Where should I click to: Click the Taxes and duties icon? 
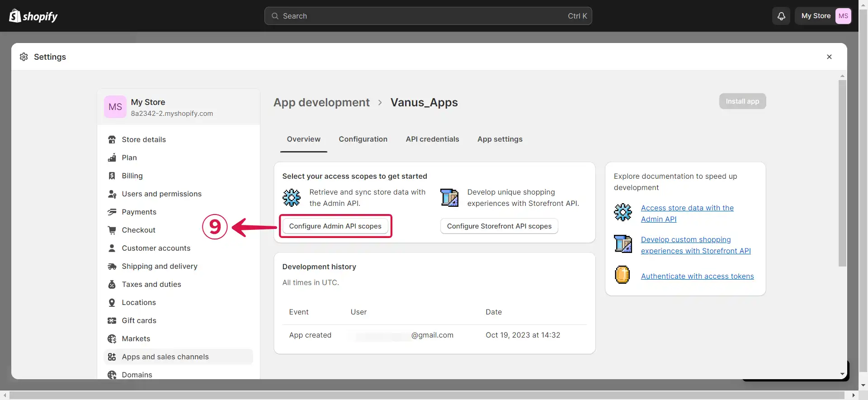(112, 284)
